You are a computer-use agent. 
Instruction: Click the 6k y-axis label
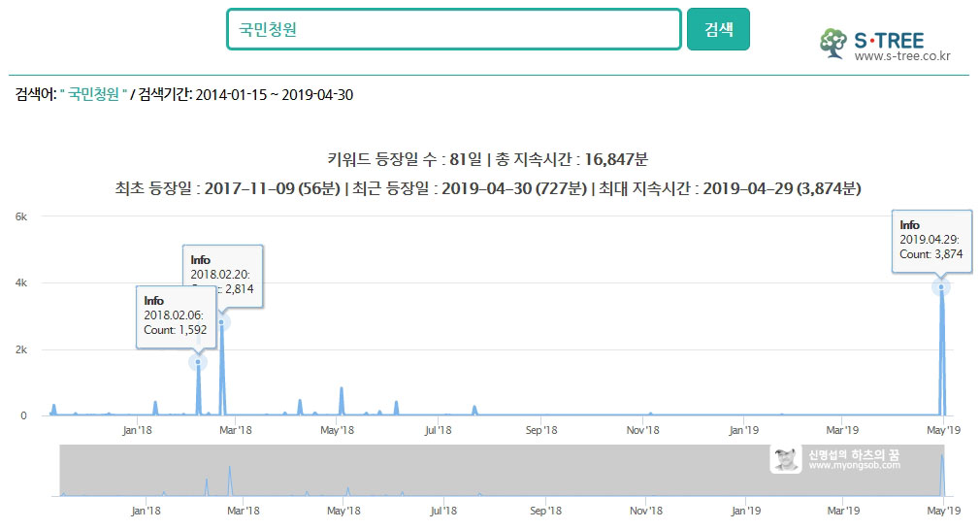click(x=21, y=216)
